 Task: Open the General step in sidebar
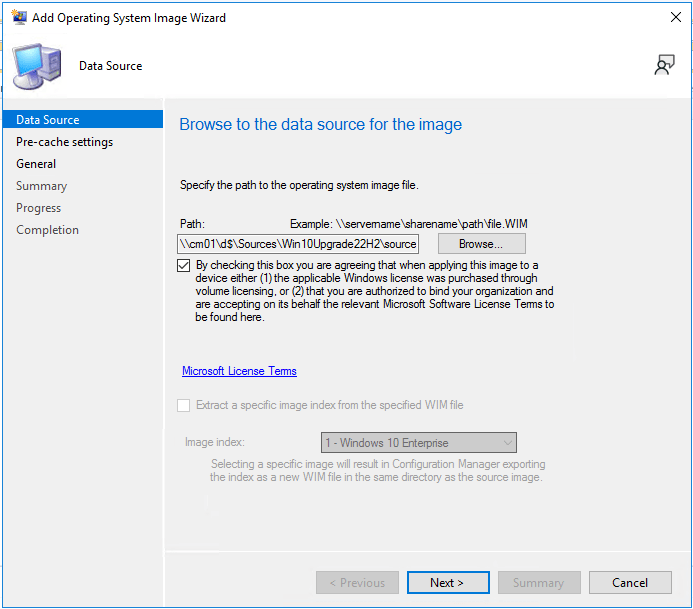[36, 164]
